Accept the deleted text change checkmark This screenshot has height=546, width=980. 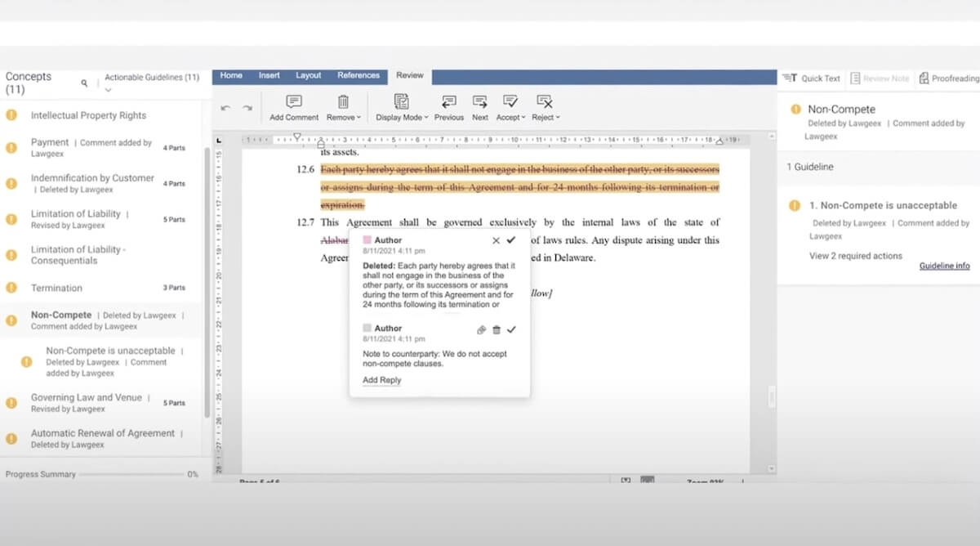pyautogui.click(x=511, y=240)
